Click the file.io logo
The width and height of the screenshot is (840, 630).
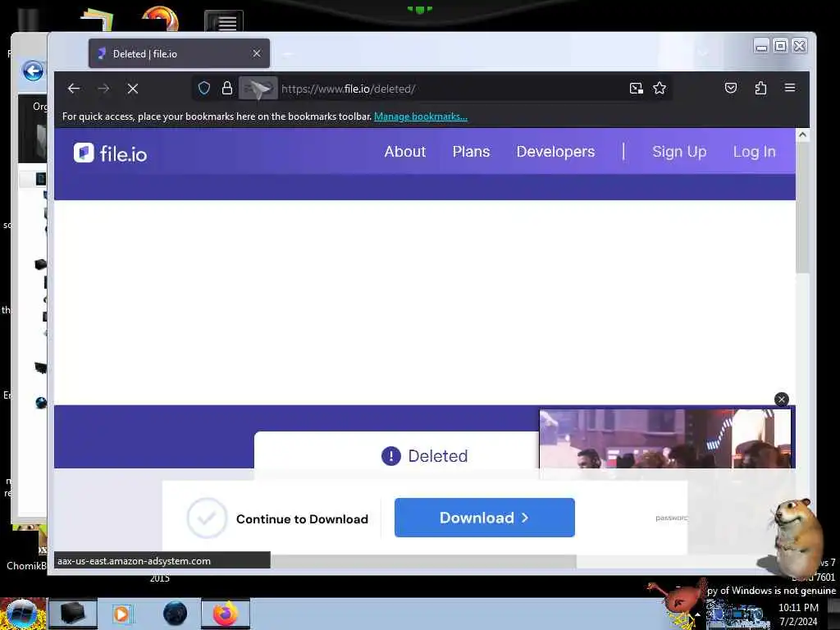111,153
